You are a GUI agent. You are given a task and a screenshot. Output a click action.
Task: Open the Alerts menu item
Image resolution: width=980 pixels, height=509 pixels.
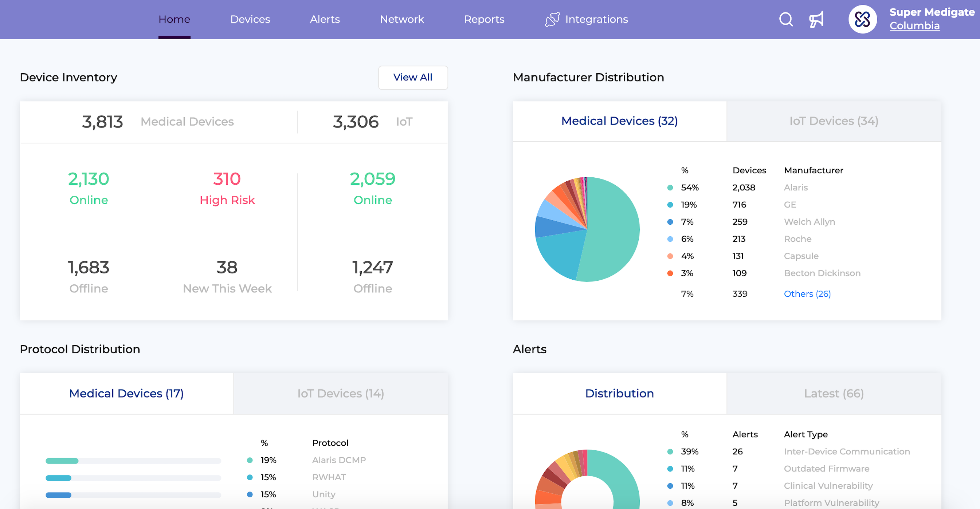click(325, 19)
